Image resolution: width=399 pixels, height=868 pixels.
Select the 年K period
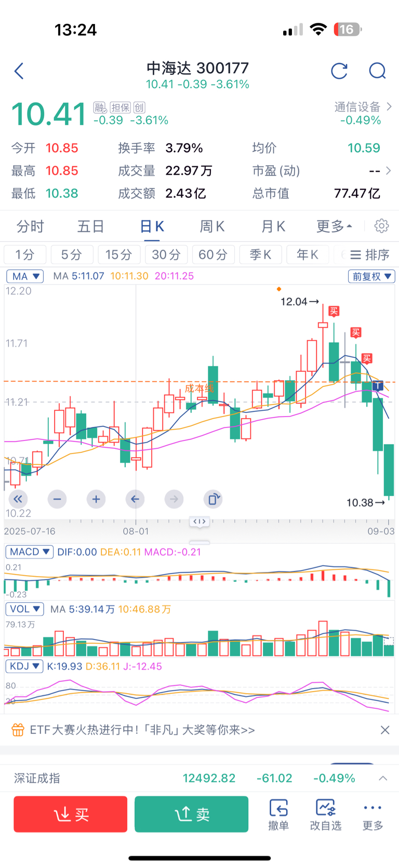click(x=308, y=254)
